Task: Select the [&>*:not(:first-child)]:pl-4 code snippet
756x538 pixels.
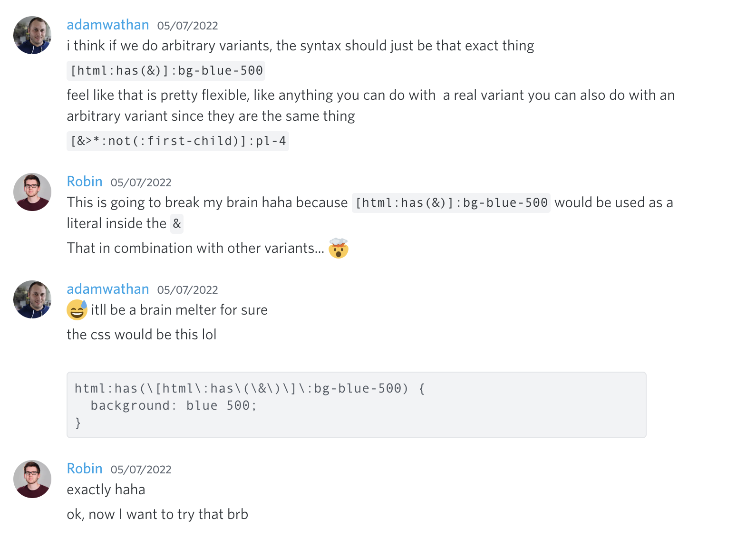Action: [x=177, y=140]
